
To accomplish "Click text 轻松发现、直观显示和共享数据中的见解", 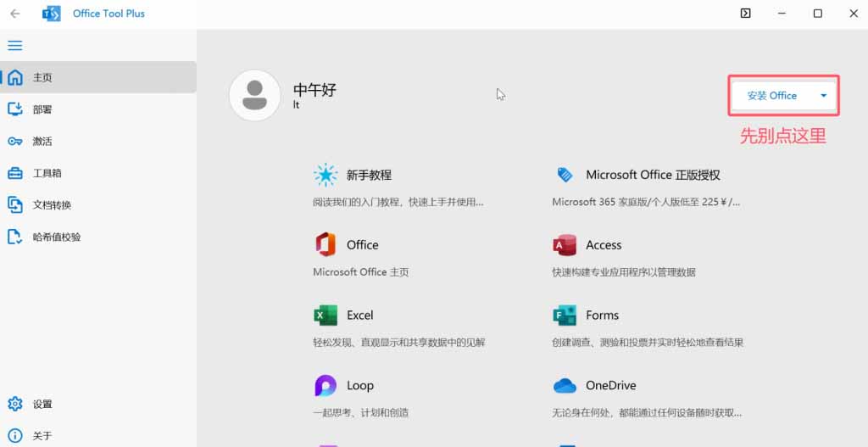I will [x=399, y=343].
